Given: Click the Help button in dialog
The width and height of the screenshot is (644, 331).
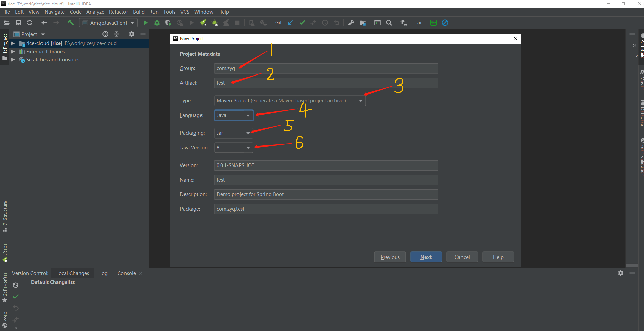Looking at the screenshot, I should (x=498, y=257).
